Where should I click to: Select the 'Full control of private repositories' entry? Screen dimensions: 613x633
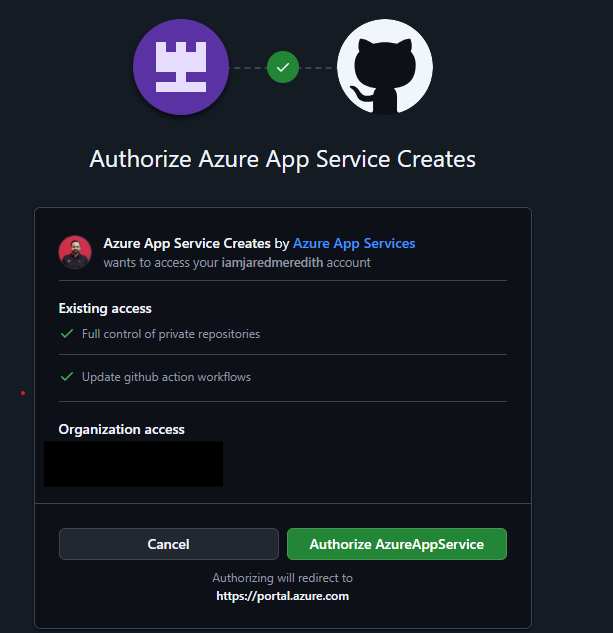tap(170, 334)
